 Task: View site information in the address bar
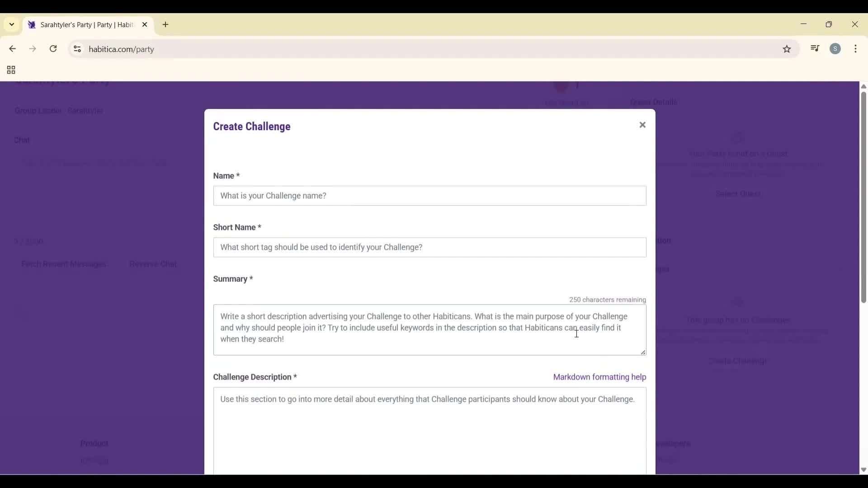(77, 49)
